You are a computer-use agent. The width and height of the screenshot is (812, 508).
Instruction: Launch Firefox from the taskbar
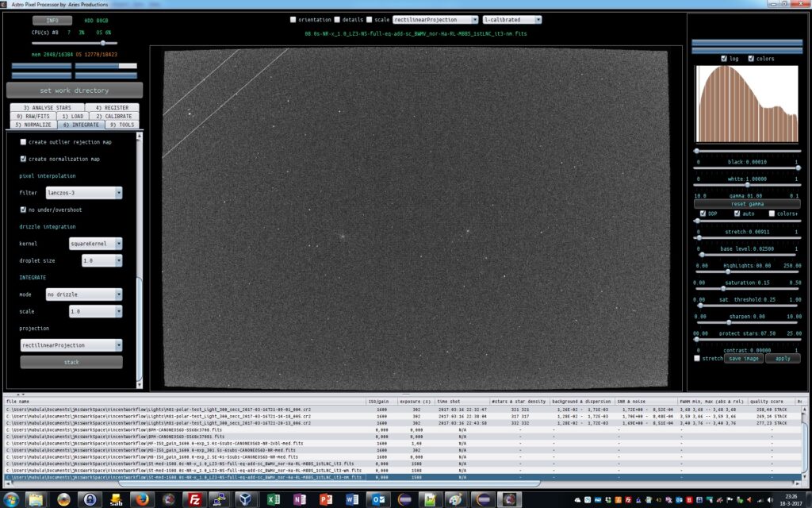(x=141, y=499)
